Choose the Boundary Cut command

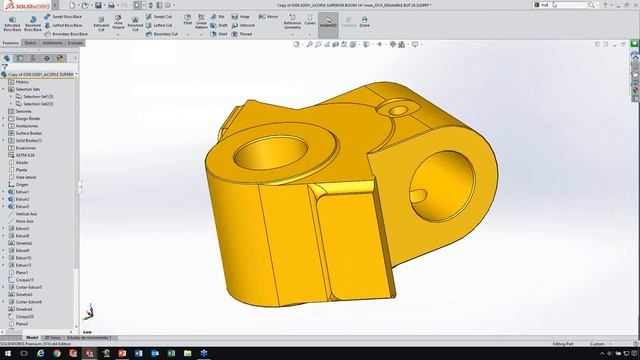[x=162, y=34]
